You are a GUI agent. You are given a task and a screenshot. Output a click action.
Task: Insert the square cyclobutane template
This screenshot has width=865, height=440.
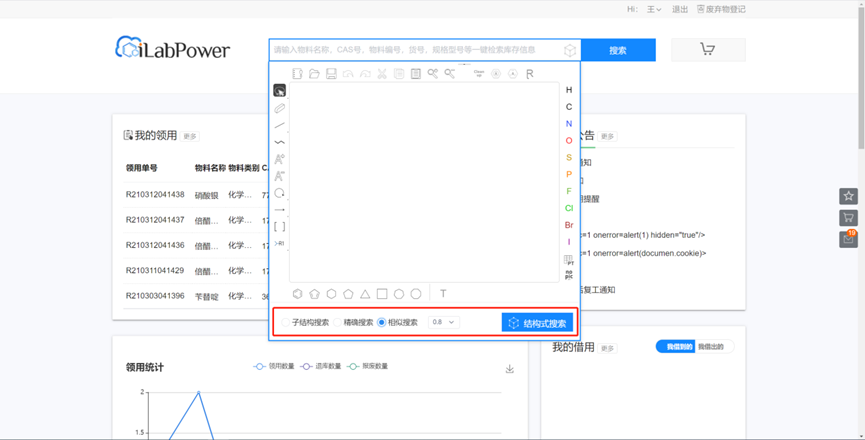[x=382, y=294]
